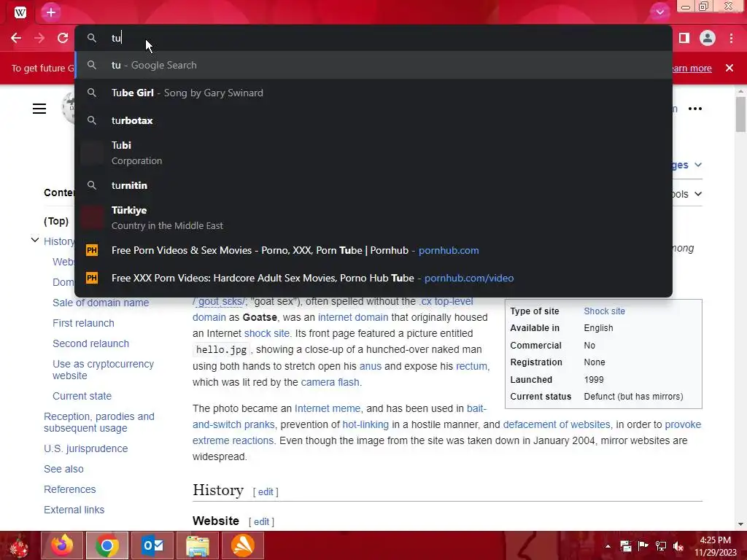Image resolution: width=747 pixels, height=560 pixels.
Task: Open Outlook from the taskbar
Action: pos(152,545)
